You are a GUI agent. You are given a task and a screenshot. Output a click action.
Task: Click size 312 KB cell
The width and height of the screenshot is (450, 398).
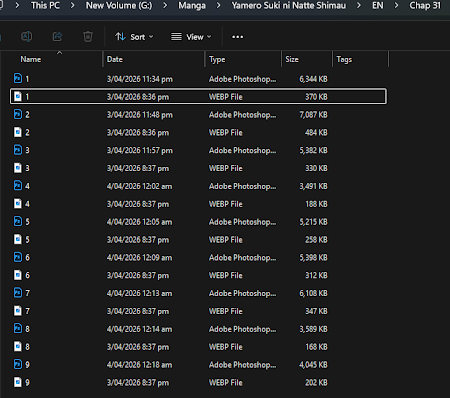point(316,275)
